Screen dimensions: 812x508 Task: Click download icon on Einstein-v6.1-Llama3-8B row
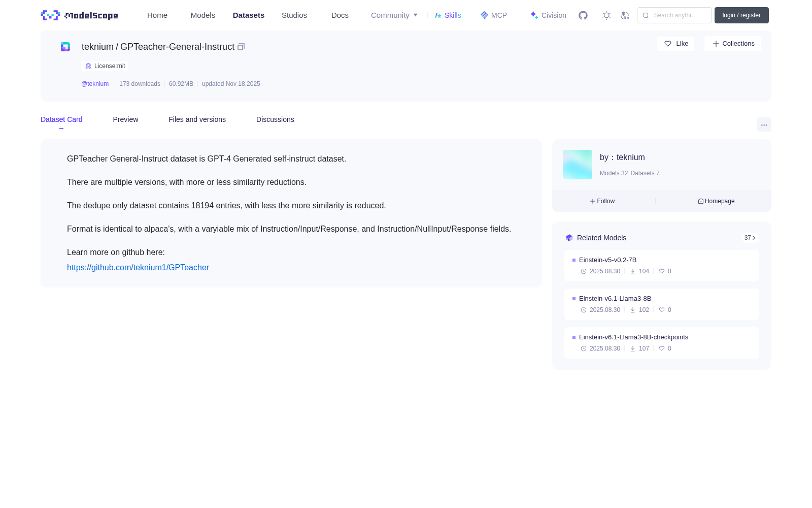pos(633,310)
